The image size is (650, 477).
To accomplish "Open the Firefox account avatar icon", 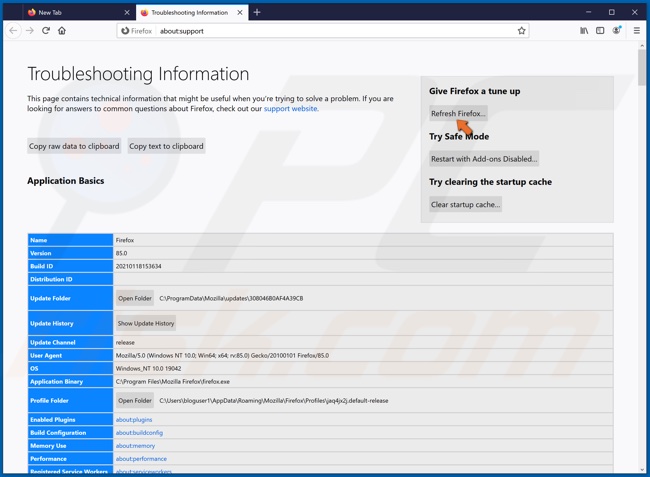I will point(617,31).
